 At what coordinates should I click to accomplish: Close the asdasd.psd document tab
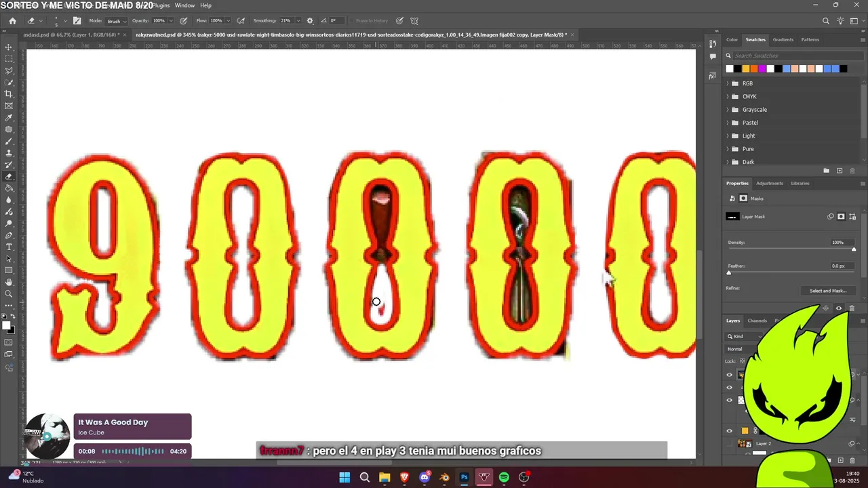tap(126, 35)
